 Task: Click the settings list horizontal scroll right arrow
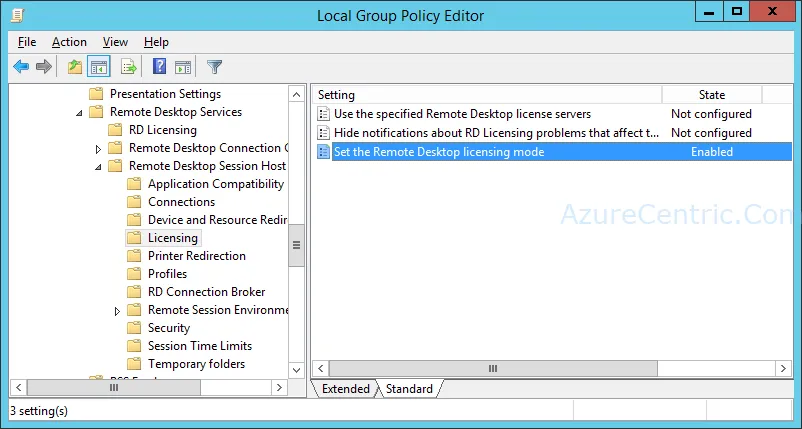pyautogui.click(x=783, y=369)
